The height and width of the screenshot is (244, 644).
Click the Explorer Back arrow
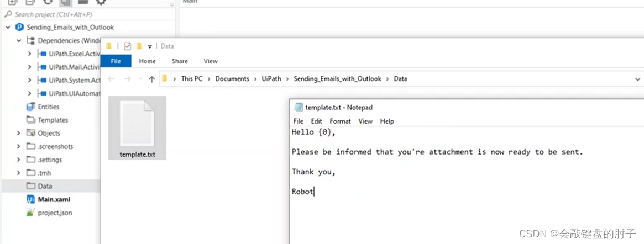[x=111, y=79]
